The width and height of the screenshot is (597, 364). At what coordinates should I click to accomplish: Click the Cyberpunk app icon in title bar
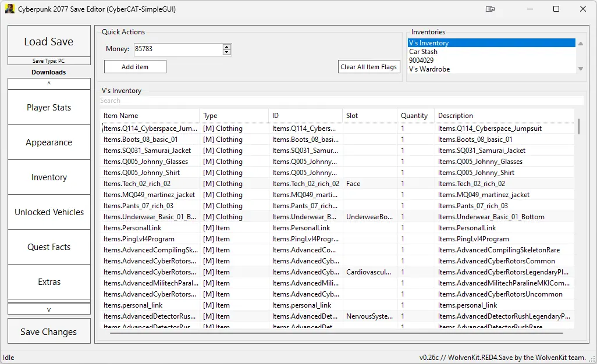tap(10, 9)
